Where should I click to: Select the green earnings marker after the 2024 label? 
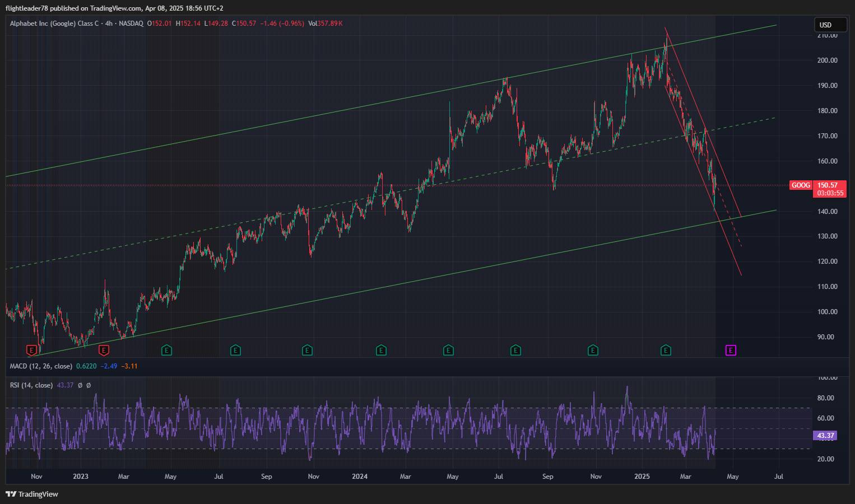381,351
